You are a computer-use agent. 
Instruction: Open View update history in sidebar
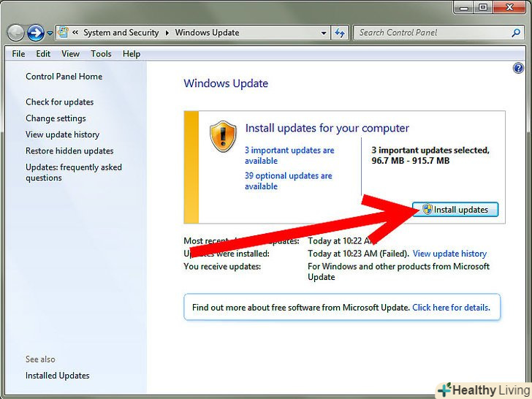(x=62, y=134)
